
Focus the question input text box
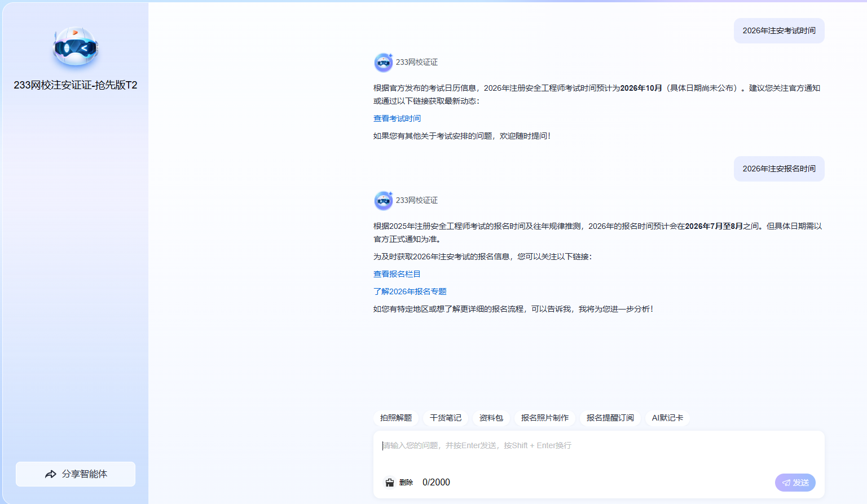click(x=598, y=452)
